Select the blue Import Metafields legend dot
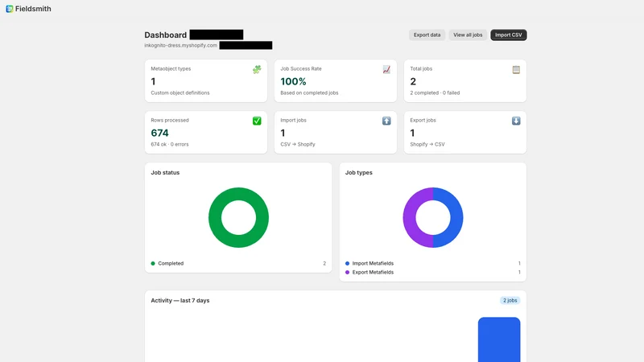Screen dimensions: 644x362 pyautogui.click(x=347, y=264)
